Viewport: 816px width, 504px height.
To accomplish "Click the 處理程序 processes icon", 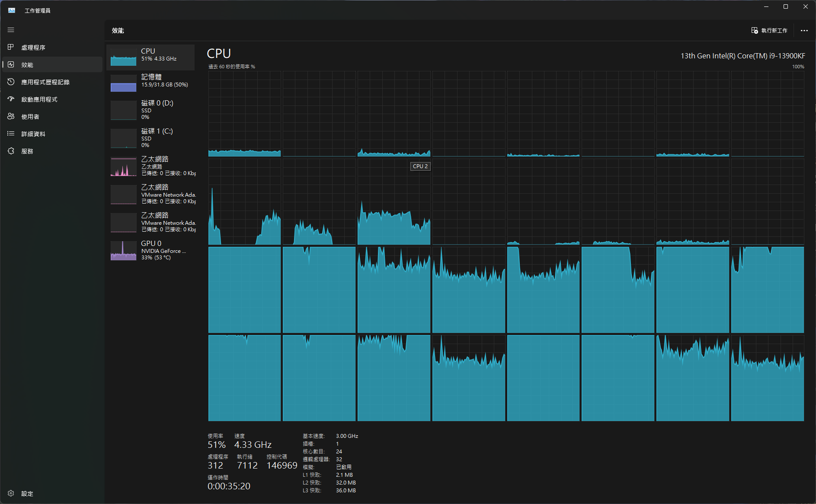I will coord(11,47).
